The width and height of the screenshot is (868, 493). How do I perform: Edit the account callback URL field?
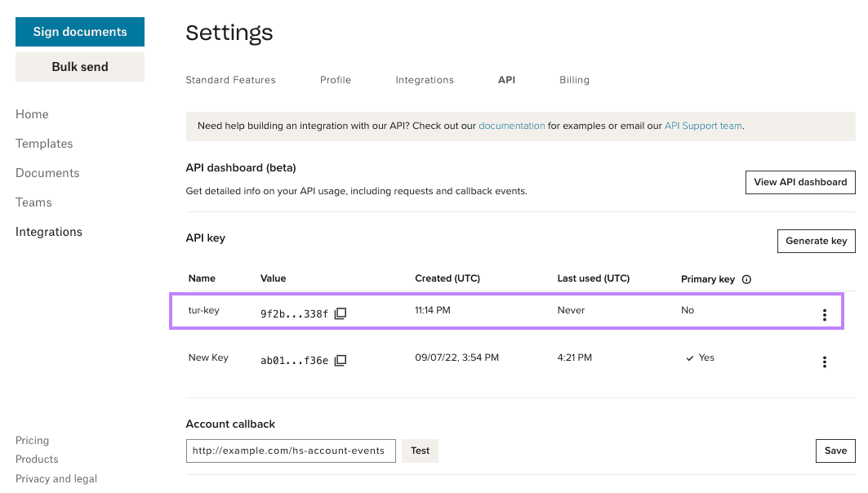pos(290,451)
